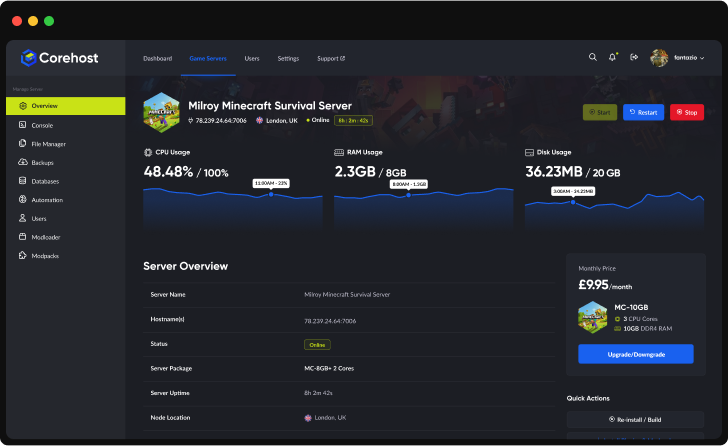Click the File Manager icon
The width and height of the screenshot is (728, 446).
pyautogui.click(x=22, y=143)
